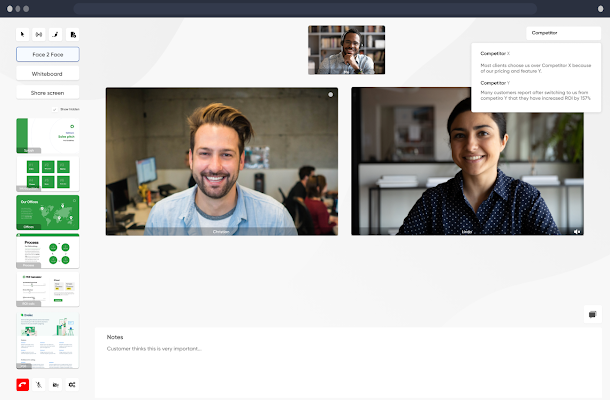This screenshot has height=400, width=610.
Task: Click the Competitor search field
Action: pyautogui.click(x=563, y=33)
